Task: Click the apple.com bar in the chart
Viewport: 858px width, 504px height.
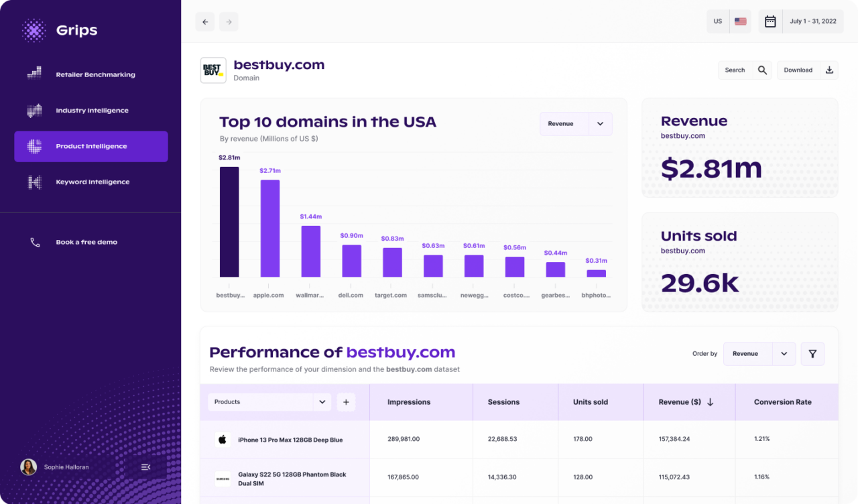Action: pyautogui.click(x=269, y=228)
